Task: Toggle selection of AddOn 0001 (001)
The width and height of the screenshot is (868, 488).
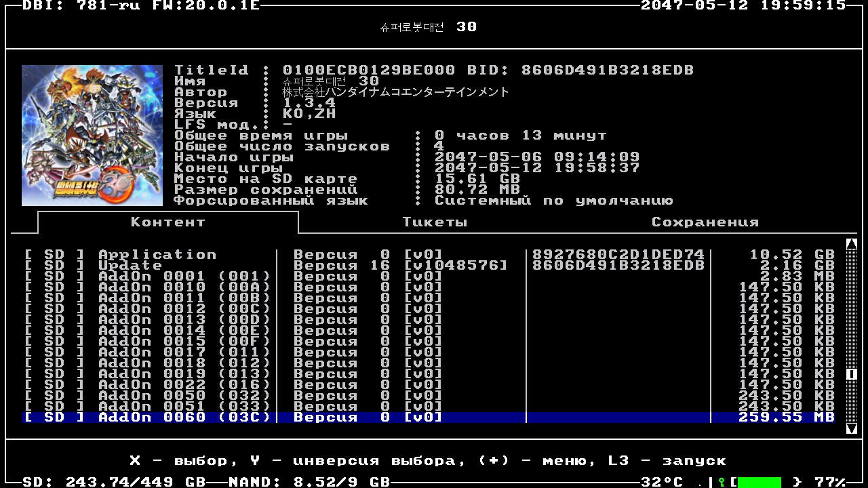Action: point(184,277)
